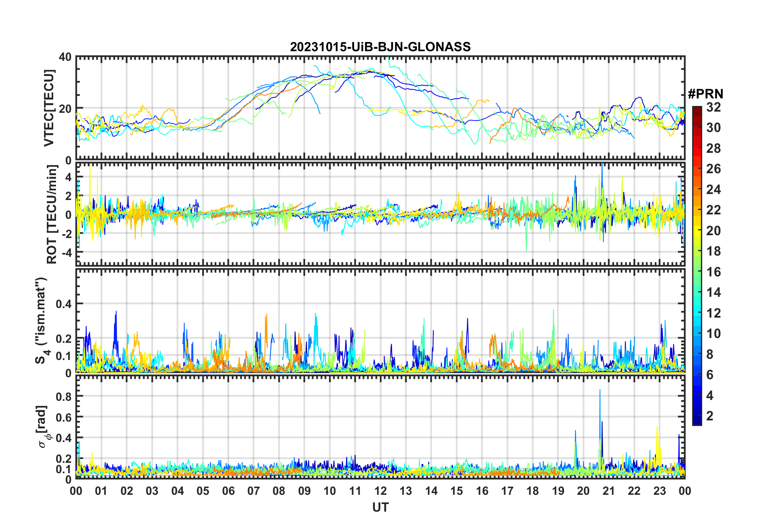Select the 30 label on PRN colorbar
This screenshot has height=532, width=761.
tap(713, 128)
